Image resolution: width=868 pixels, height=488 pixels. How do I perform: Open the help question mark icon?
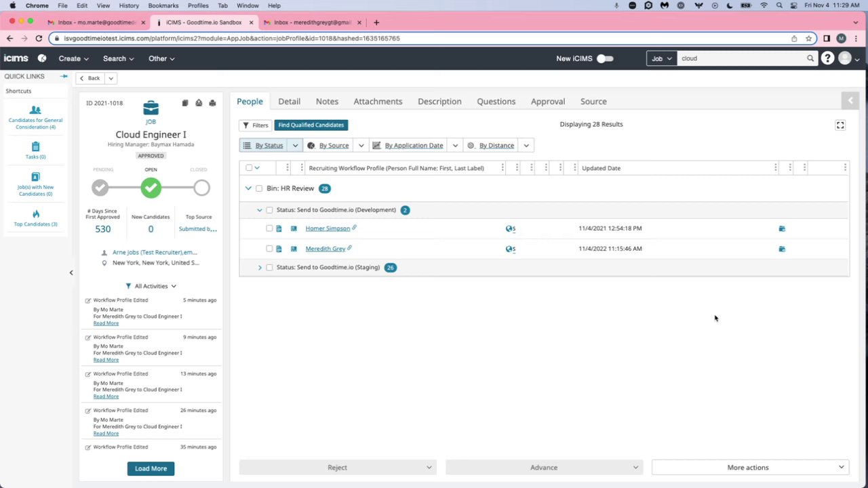[827, 58]
